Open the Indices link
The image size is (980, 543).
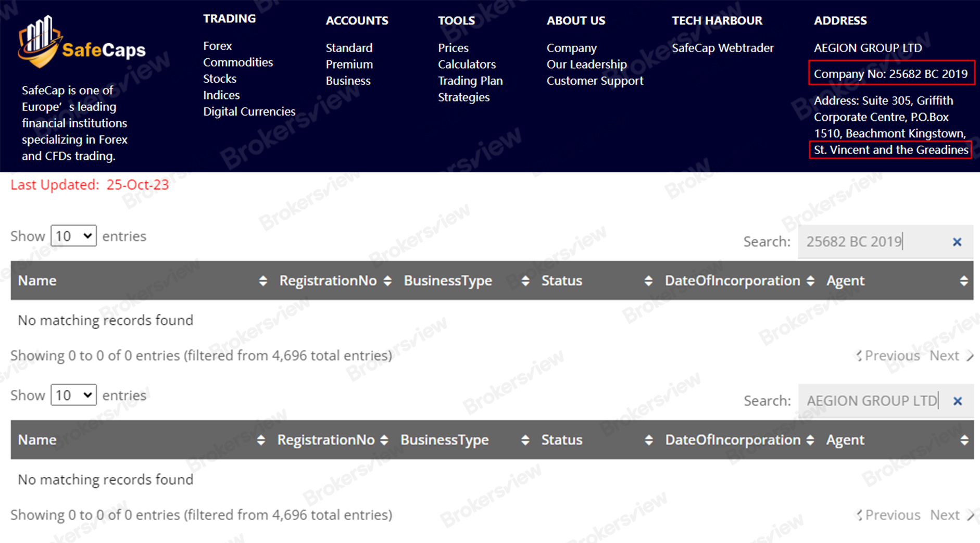click(x=221, y=95)
